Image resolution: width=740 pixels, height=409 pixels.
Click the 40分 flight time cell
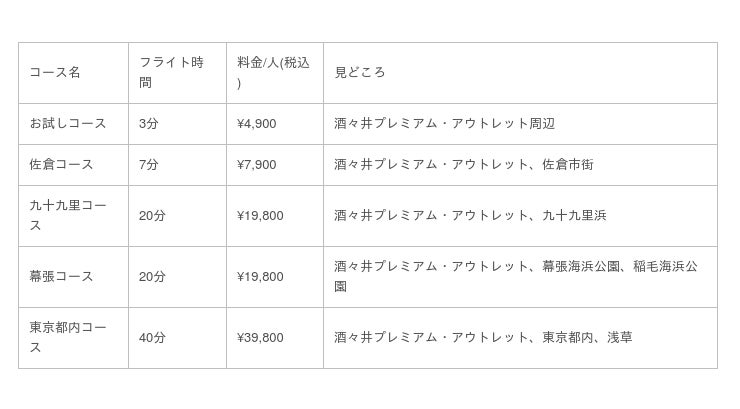coord(152,338)
